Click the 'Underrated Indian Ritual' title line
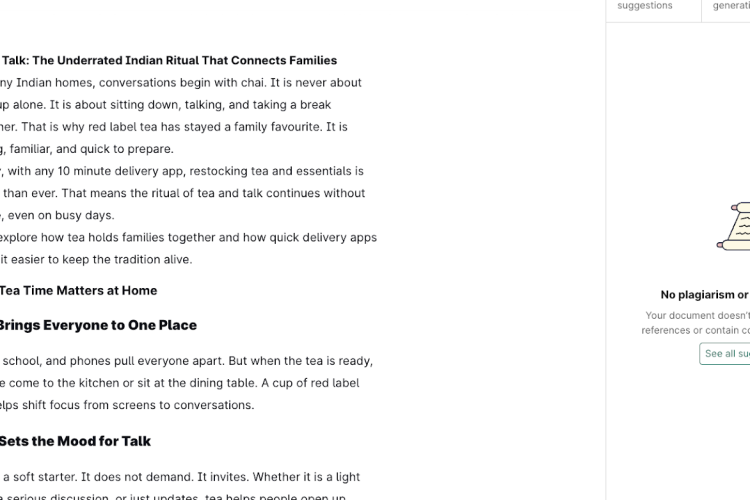This screenshot has height=500, width=750. [x=168, y=60]
